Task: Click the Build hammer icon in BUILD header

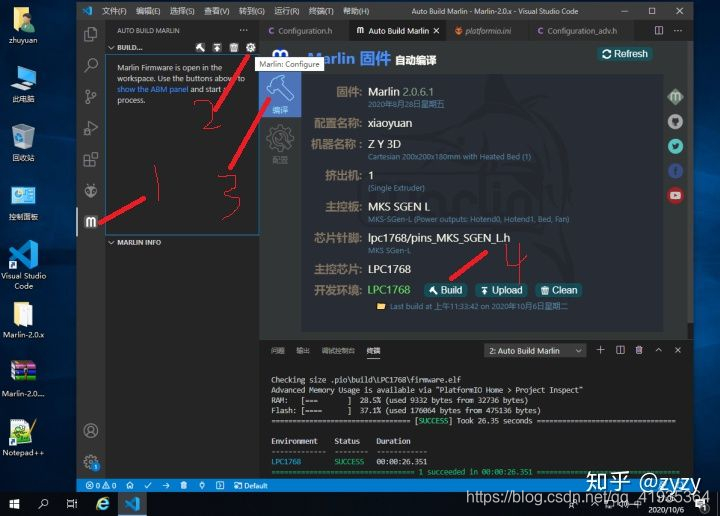Action: click(200, 47)
